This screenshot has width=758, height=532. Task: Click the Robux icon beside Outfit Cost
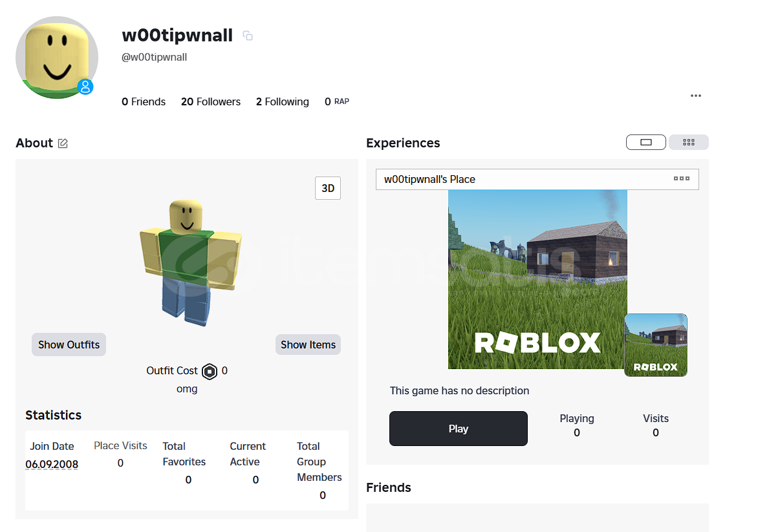point(210,371)
